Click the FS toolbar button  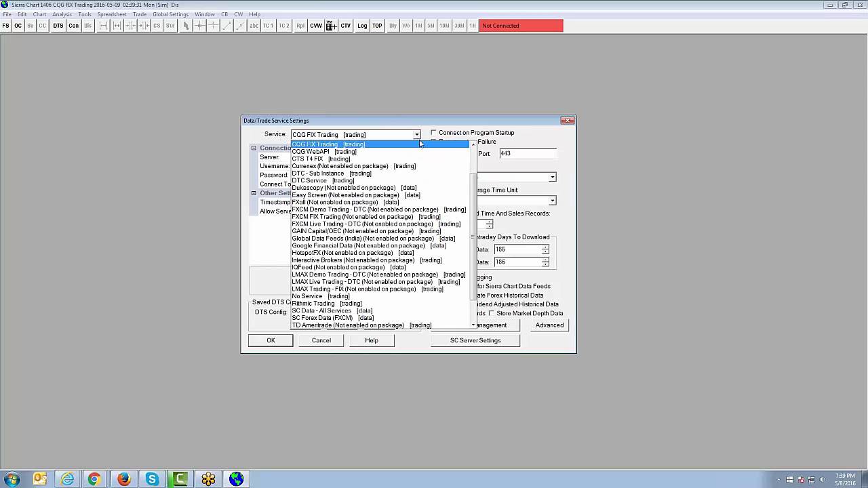(6, 26)
